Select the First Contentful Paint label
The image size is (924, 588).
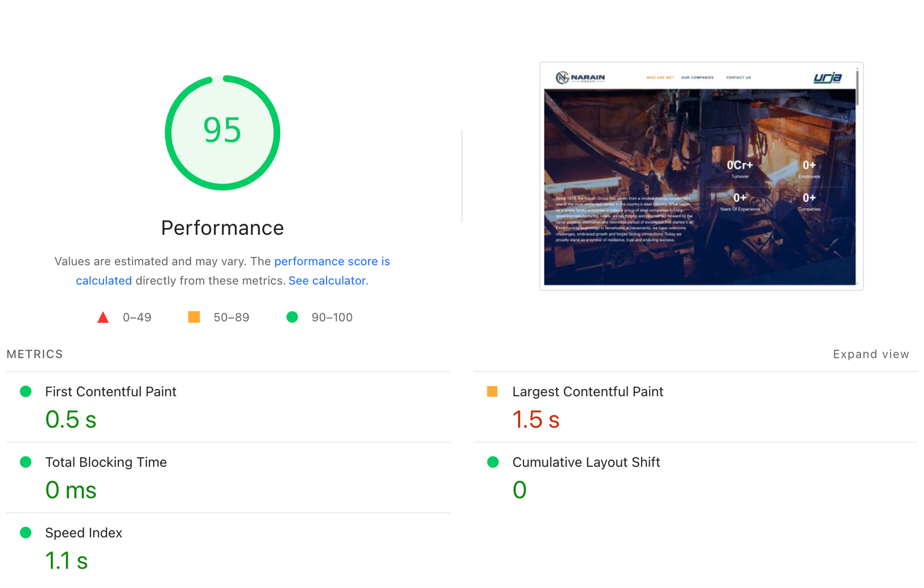[110, 392]
